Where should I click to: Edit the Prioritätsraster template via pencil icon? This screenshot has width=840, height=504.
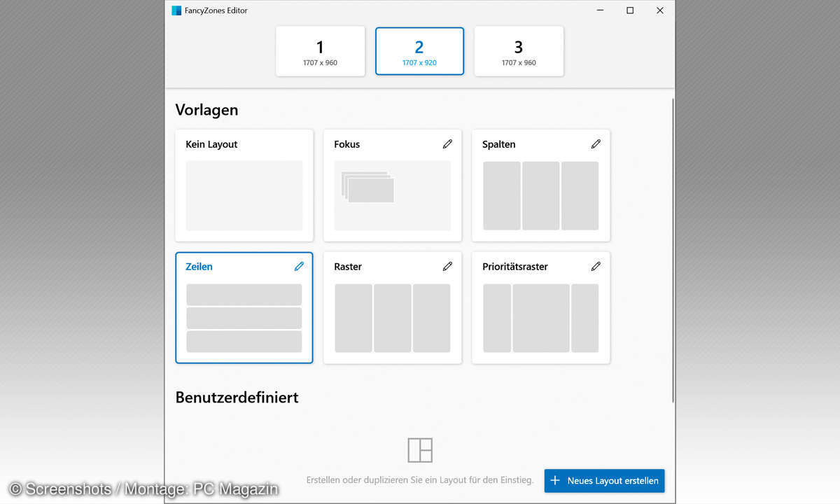point(596,267)
